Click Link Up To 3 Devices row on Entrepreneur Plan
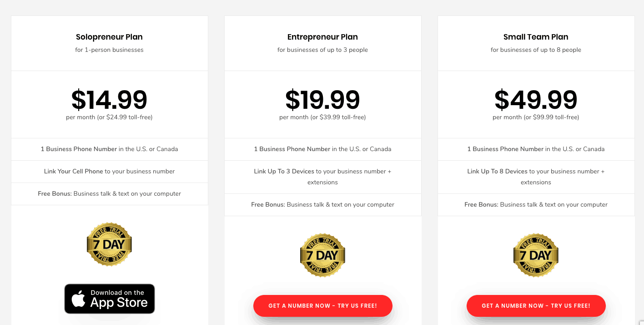644x325 pixels. [x=322, y=177]
